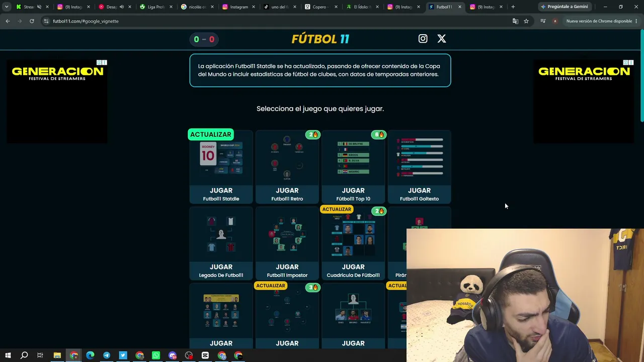The image size is (644, 362).
Task: Mute the Desap tab via its speaker icon
Action: pyautogui.click(x=121, y=7)
